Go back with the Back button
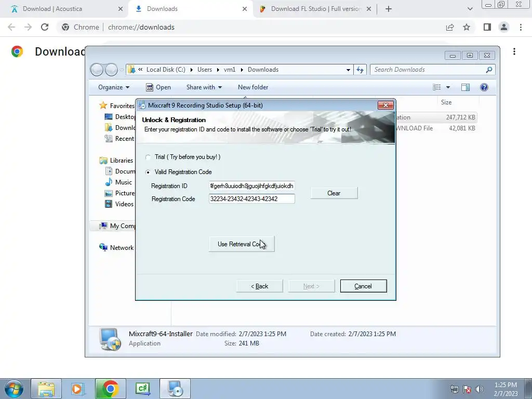 click(260, 286)
